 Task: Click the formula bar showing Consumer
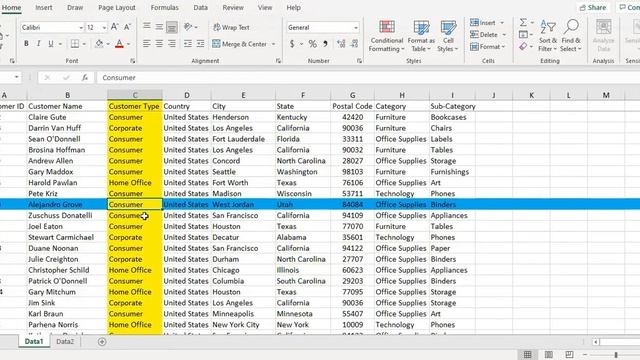point(367,78)
